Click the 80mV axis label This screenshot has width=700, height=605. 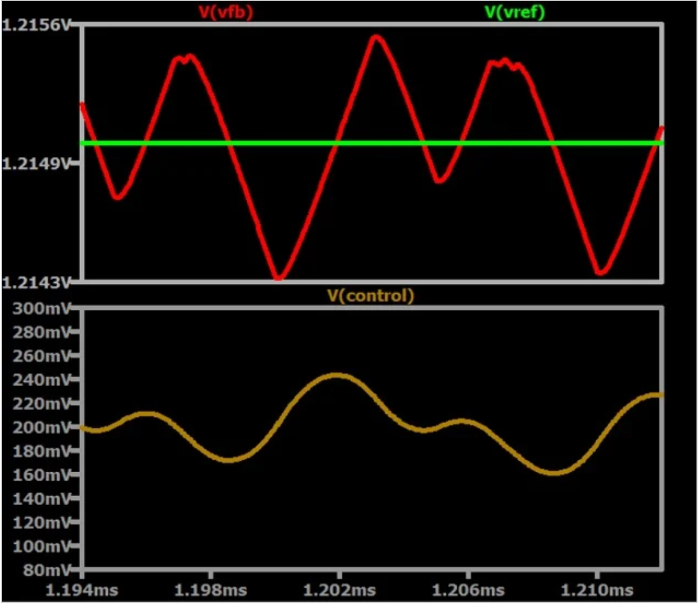pyautogui.click(x=48, y=570)
